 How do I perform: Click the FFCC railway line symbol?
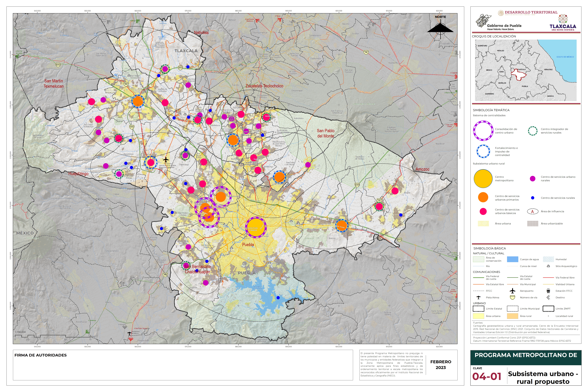478,291
